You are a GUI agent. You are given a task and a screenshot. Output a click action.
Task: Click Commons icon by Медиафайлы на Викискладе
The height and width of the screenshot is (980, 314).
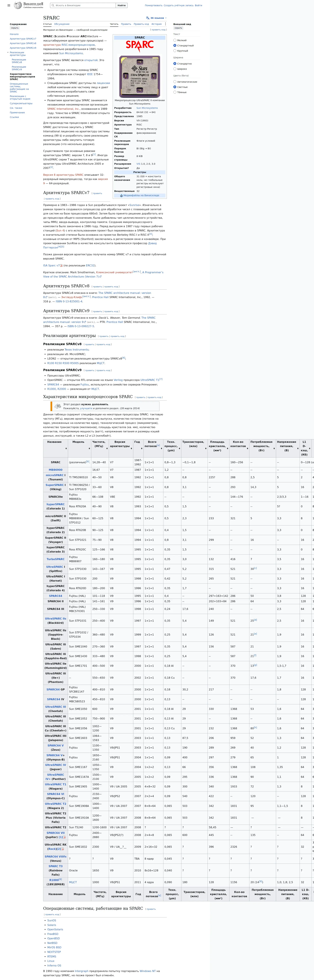(x=121, y=196)
